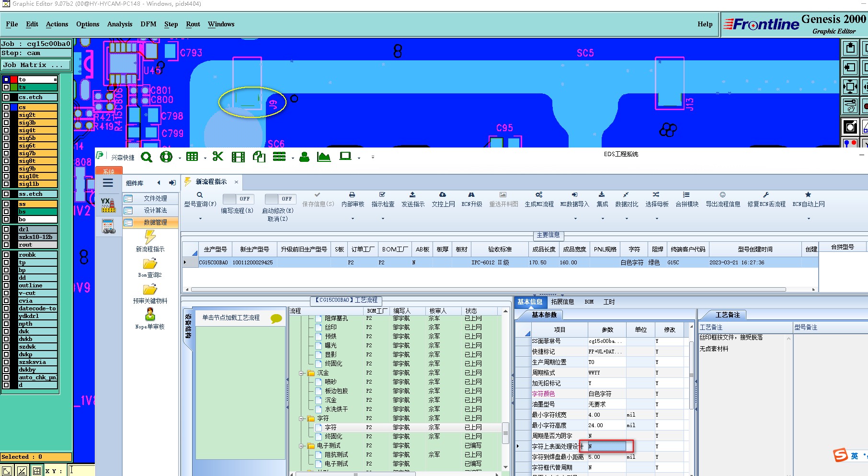The width and height of the screenshot is (868, 476).
Task: Click the 修复ECN丢流程 wrench icon
Action: (x=766, y=194)
